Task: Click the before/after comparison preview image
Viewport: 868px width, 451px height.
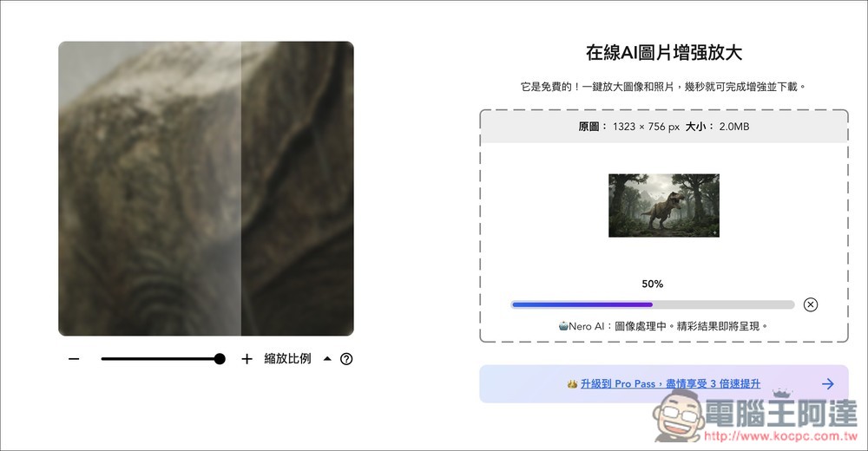Action: click(206, 189)
